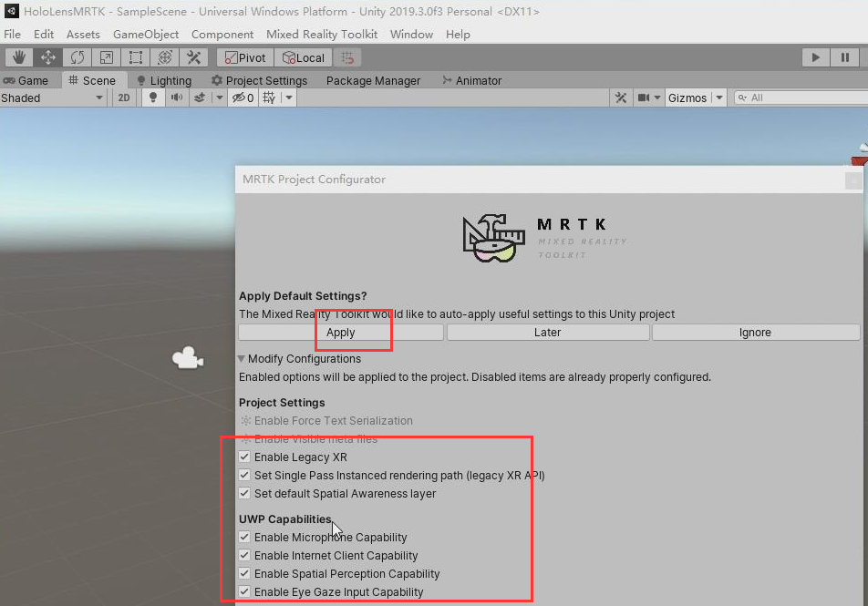Image resolution: width=868 pixels, height=606 pixels.
Task: Open the GameObject menu
Action: coord(146,35)
